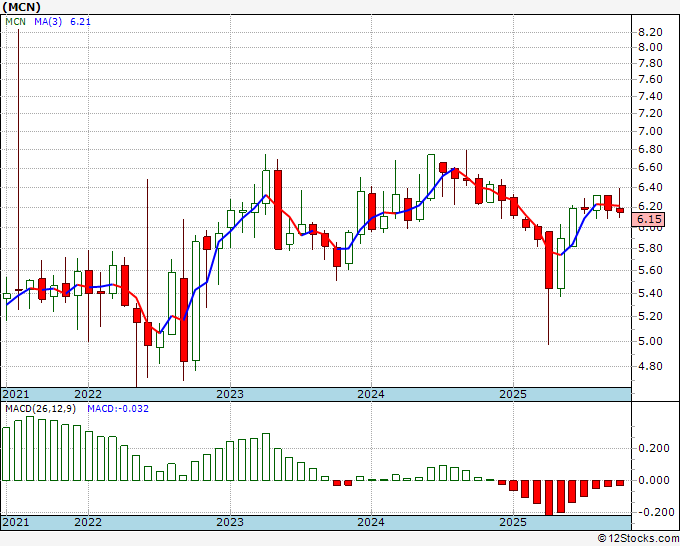This screenshot has width=680, height=546.
Task: Select the large red candle body in spring 2025
Action: [x=549, y=260]
